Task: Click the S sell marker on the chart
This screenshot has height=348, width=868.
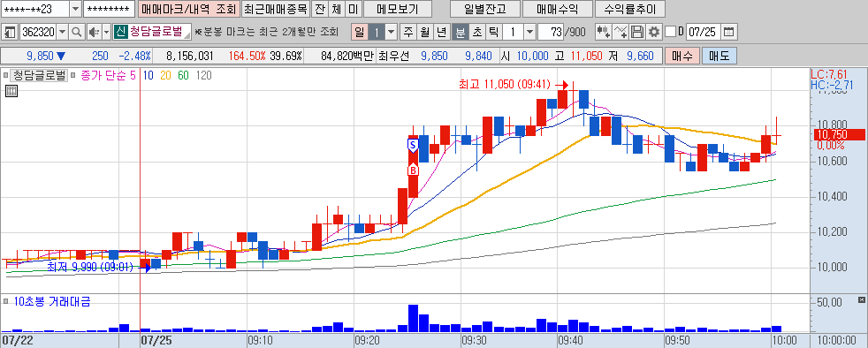Action: point(413,146)
